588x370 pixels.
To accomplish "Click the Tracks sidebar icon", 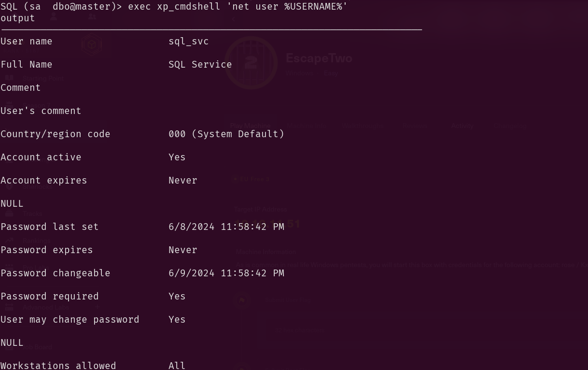I will coord(9,213).
